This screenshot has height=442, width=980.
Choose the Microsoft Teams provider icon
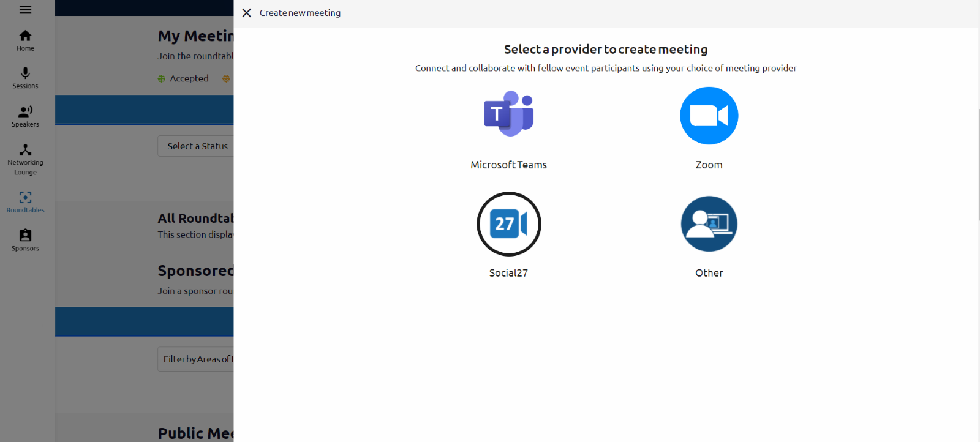click(x=508, y=114)
